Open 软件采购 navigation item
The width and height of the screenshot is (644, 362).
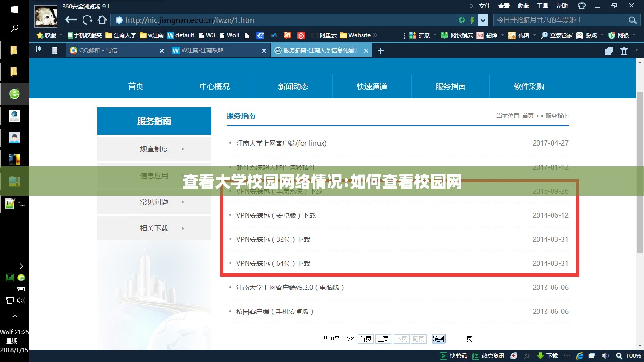(529, 86)
